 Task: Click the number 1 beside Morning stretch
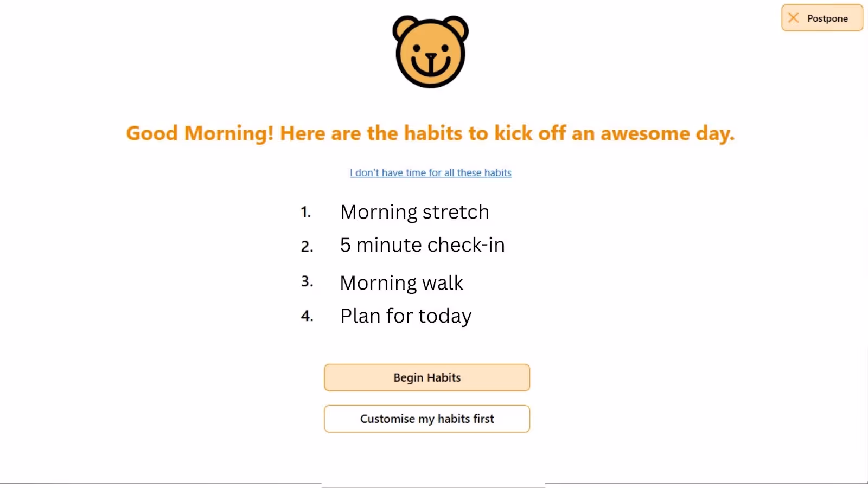tap(305, 213)
